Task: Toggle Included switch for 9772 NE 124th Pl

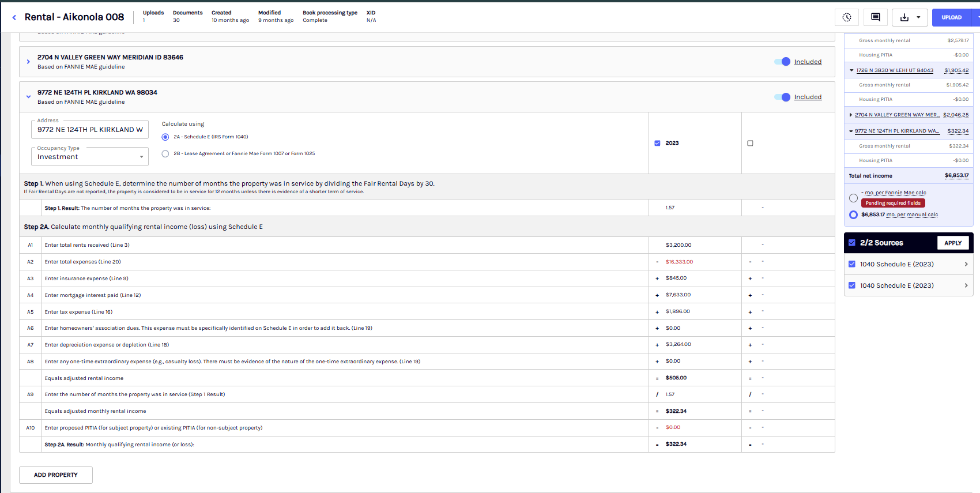Action: [782, 97]
